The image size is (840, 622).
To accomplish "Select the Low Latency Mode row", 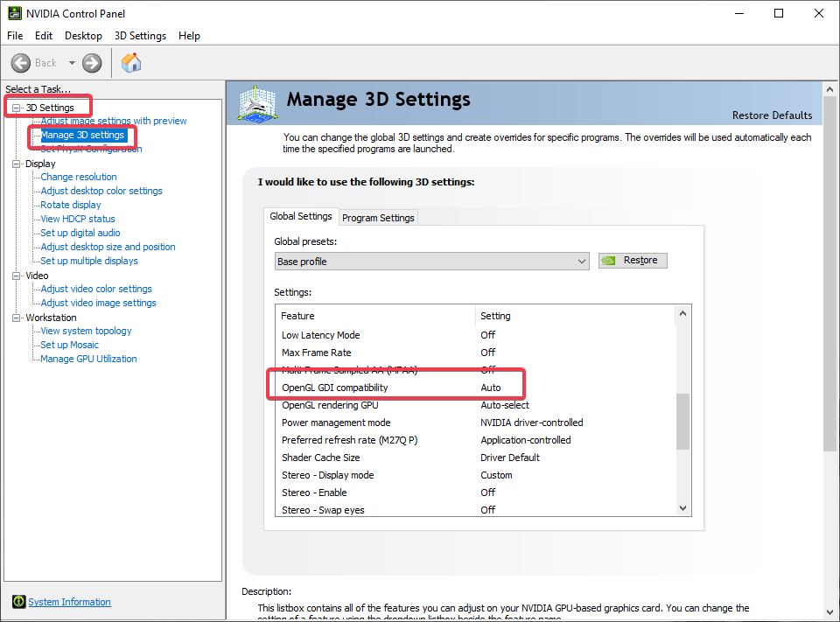I will click(x=474, y=335).
